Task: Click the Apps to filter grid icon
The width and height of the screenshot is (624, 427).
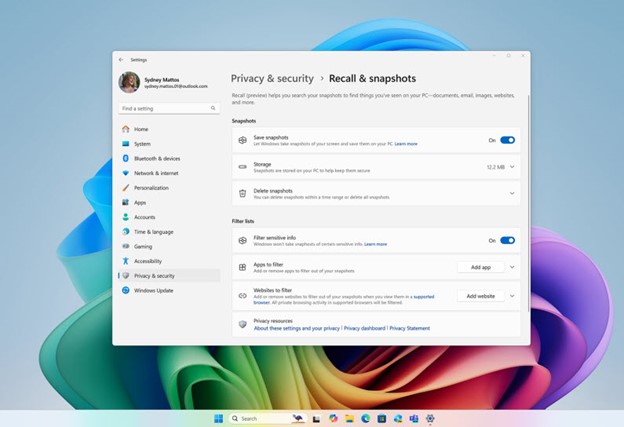Action: coord(242,267)
